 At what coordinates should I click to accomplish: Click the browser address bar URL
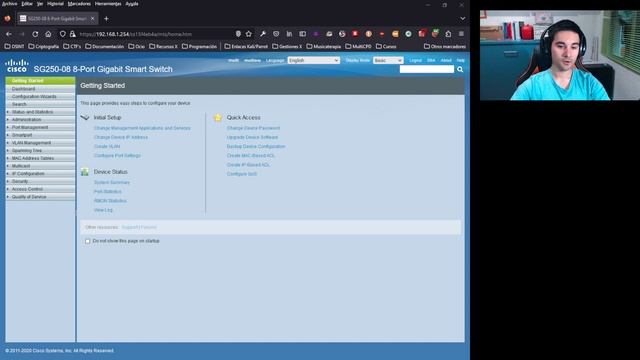point(136,34)
